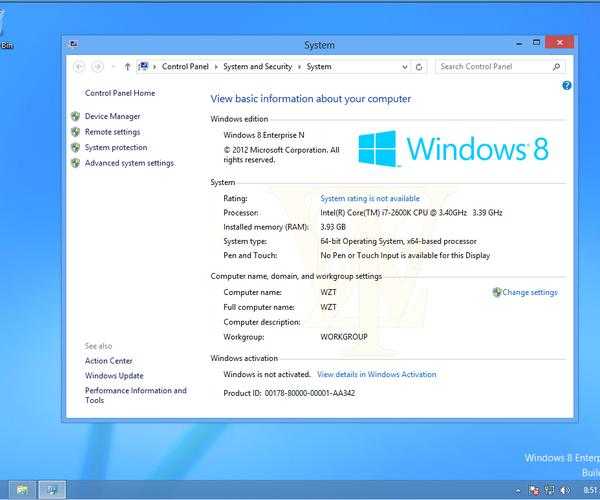Open Windows Update under See also
Viewport: 600px width, 500px height.
(114, 376)
